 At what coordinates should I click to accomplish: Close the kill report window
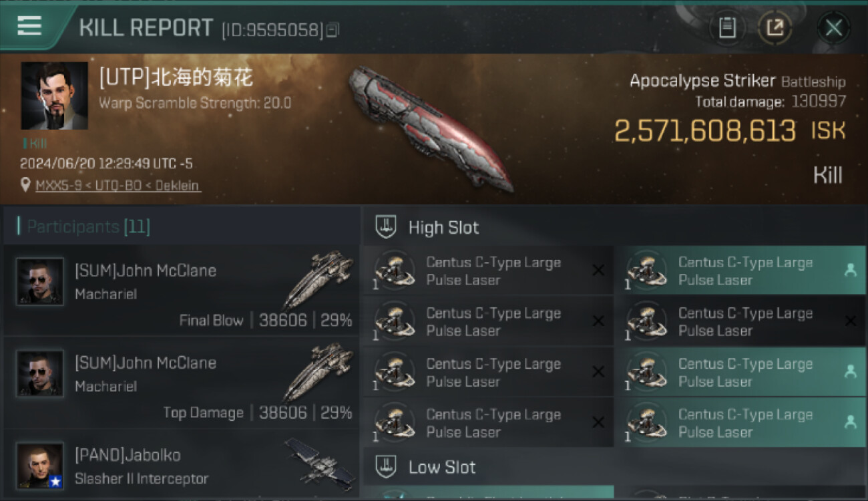(833, 27)
